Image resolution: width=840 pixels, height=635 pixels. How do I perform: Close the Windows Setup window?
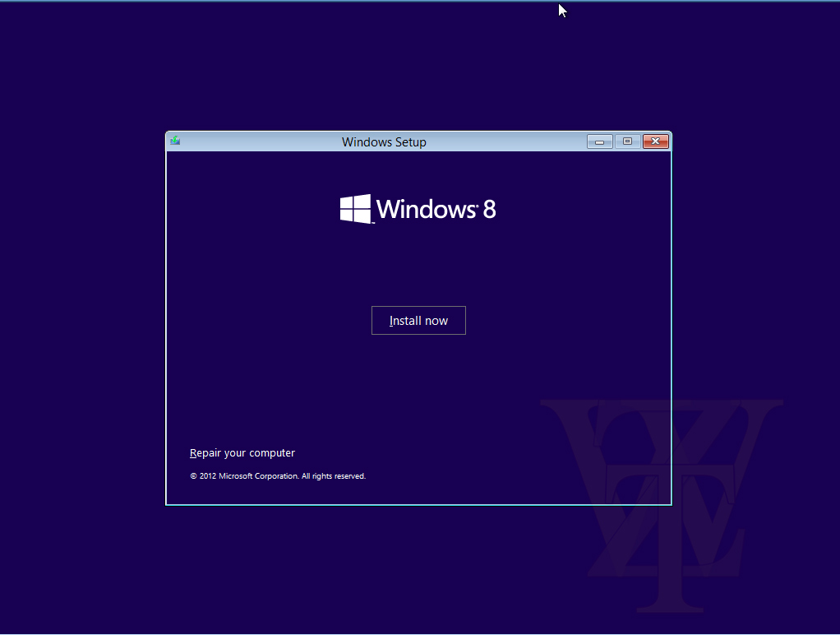coord(655,141)
